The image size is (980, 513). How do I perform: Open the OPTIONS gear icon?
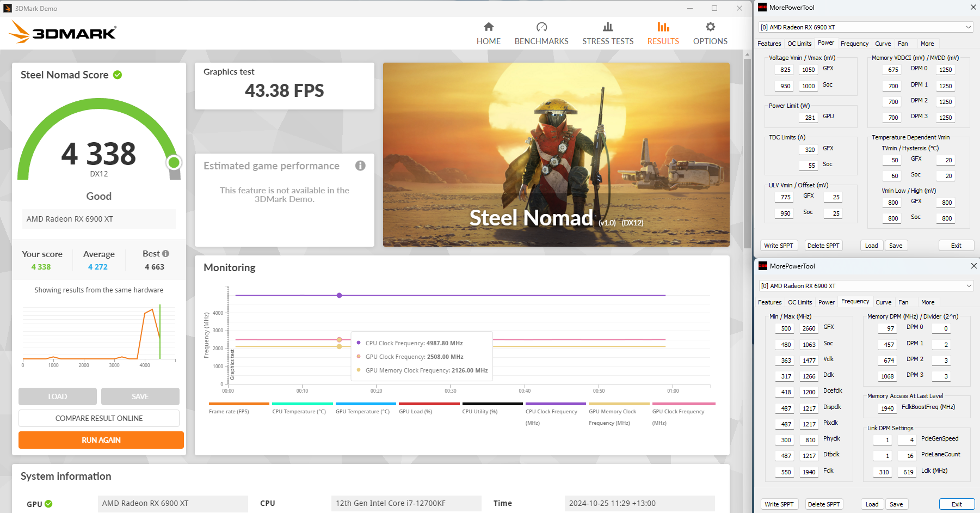tap(710, 27)
